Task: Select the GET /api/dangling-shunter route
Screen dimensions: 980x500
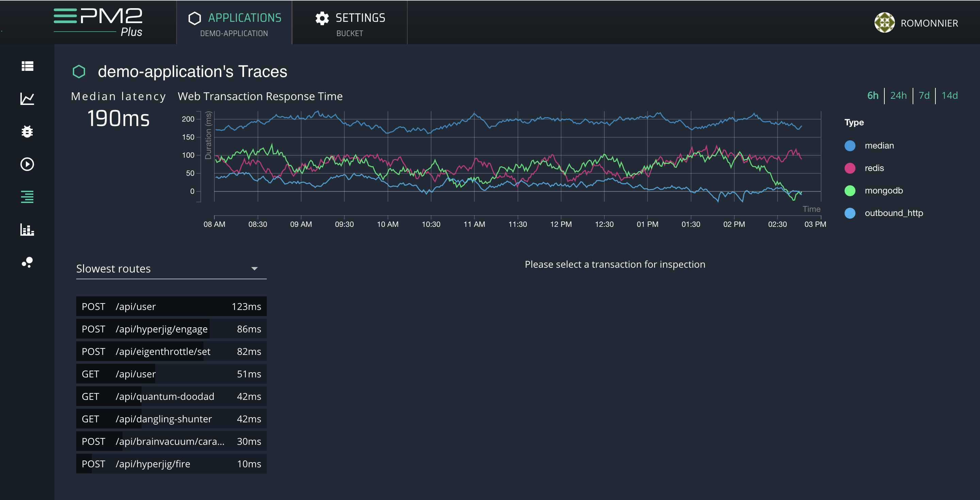Action: [171, 419]
